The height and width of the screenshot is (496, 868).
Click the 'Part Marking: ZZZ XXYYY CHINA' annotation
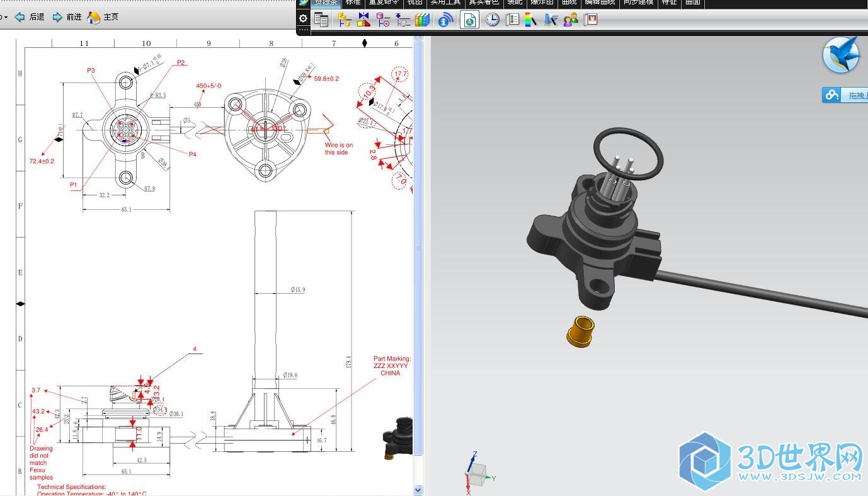(391, 366)
